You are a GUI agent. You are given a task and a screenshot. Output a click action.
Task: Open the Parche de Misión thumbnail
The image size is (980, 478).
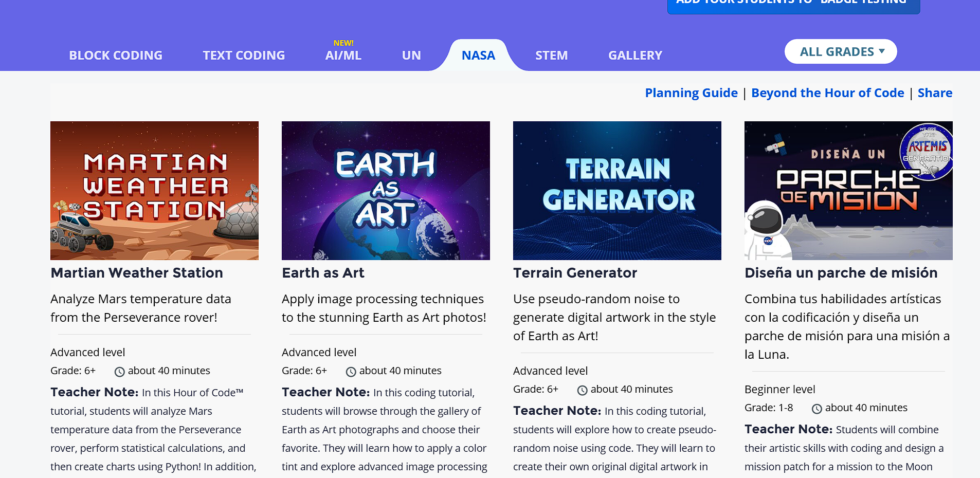(848, 191)
